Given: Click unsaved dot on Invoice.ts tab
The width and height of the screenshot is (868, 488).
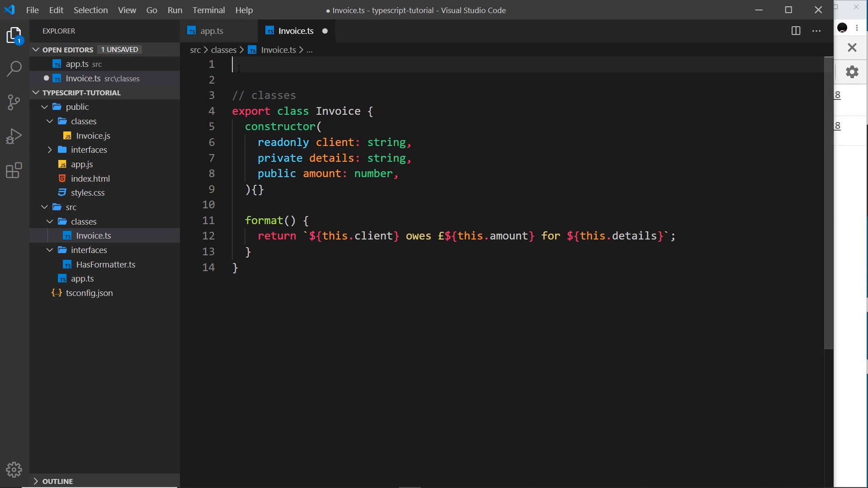Looking at the screenshot, I should (x=325, y=31).
